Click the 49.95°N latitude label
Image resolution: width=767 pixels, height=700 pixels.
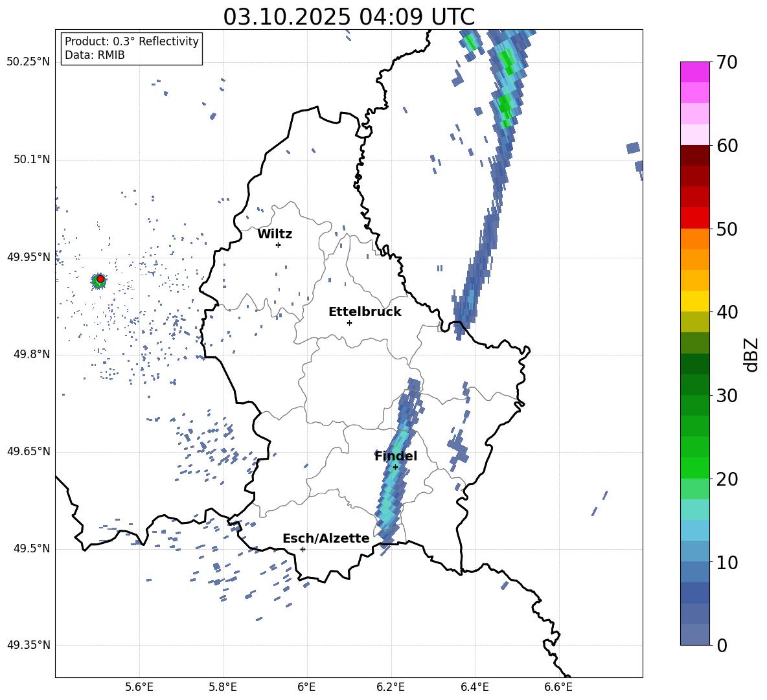(x=29, y=257)
